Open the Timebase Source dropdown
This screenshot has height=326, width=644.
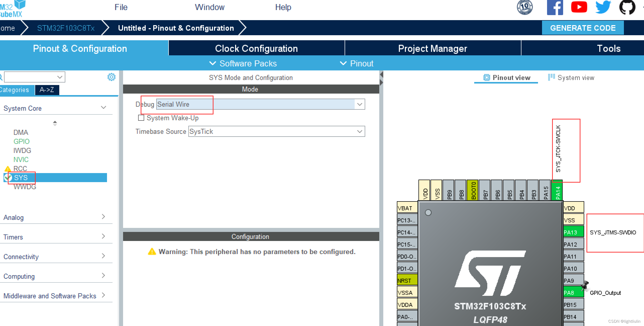[277, 131]
